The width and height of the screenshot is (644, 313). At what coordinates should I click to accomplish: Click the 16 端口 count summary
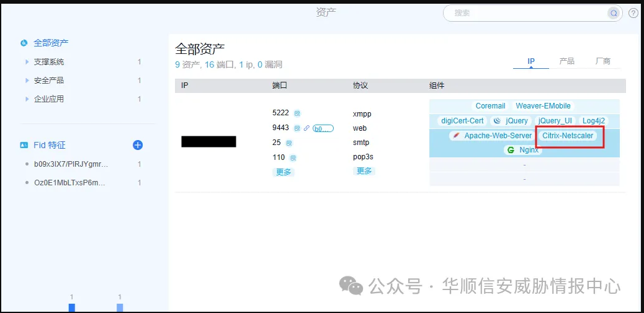220,65
